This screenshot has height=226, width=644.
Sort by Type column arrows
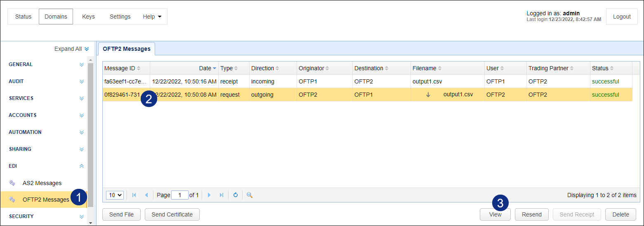point(236,68)
